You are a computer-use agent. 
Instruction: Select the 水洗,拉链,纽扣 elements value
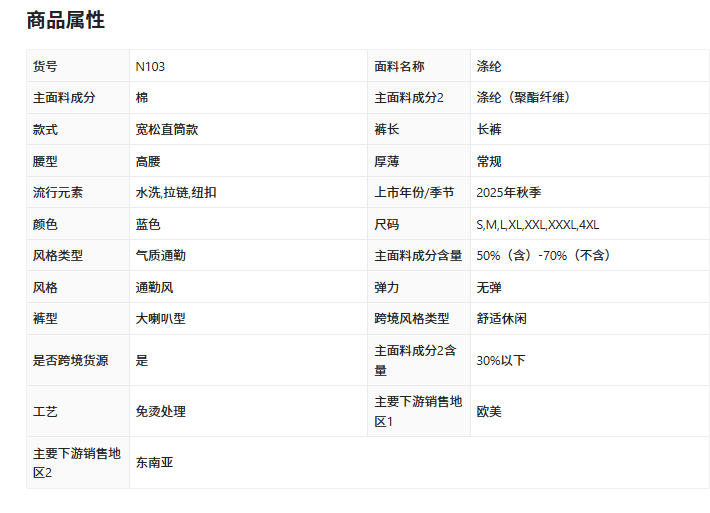coord(176,193)
